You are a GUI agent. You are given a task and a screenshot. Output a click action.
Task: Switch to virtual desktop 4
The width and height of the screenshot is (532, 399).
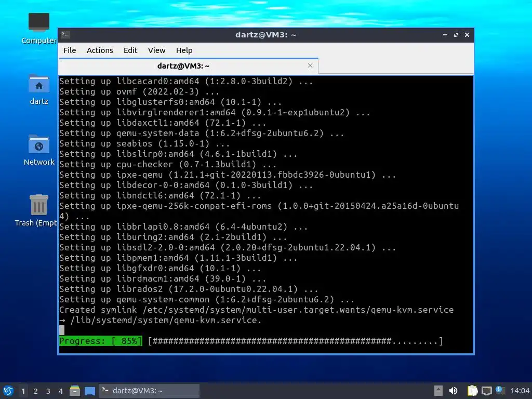(60, 391)
